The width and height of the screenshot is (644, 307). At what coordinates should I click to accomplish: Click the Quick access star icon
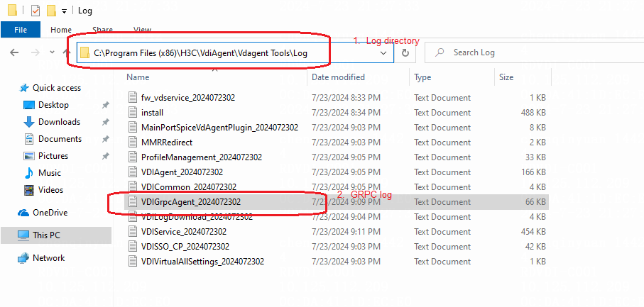tap(24, 88)
